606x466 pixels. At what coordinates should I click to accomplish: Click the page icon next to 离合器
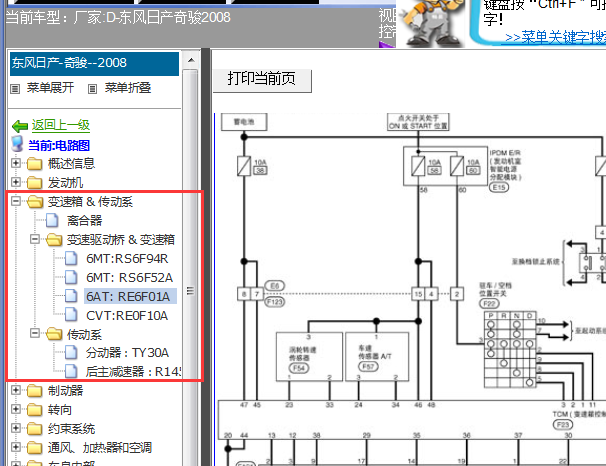(x=52, y=220)
